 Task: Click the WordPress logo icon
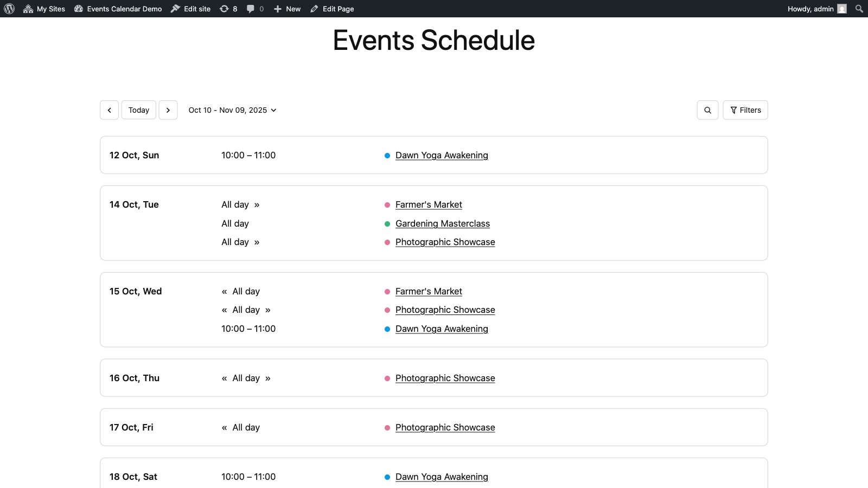point(9,9)
